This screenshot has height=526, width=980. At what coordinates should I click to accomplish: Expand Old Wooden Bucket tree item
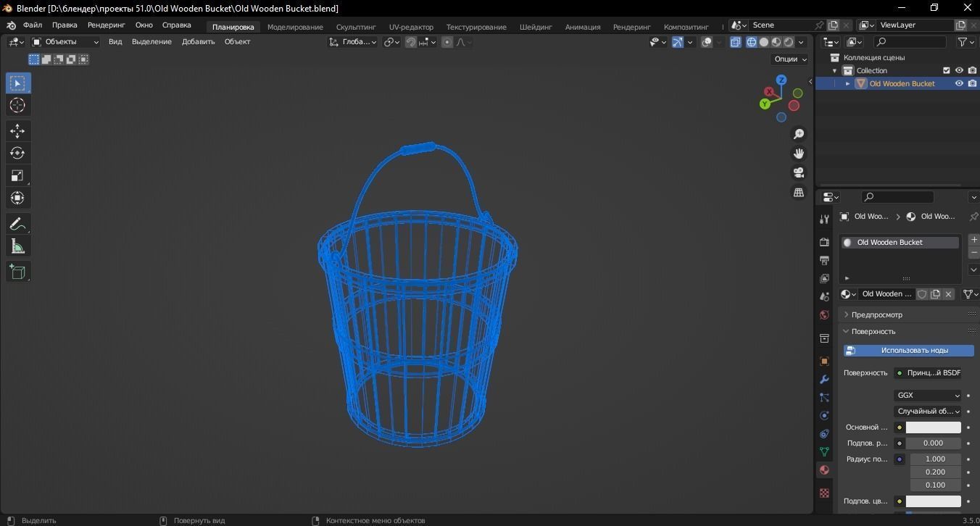pyautogui.click(x=847, y=83)
